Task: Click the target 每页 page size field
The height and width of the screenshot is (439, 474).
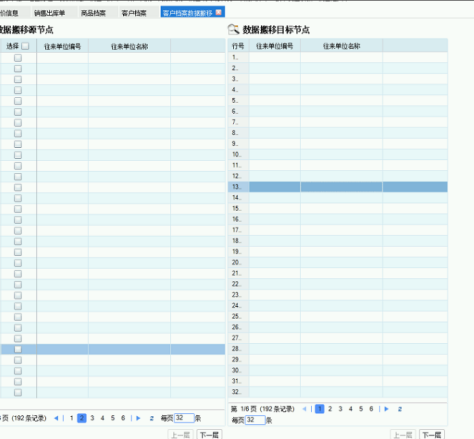Action: (255, 420)
